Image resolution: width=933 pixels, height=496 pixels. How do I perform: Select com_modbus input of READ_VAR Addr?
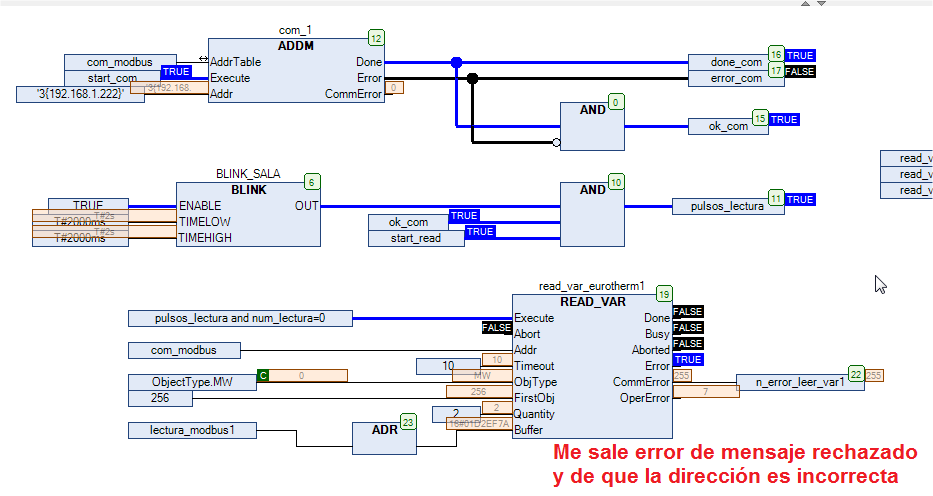pos(184,350)
